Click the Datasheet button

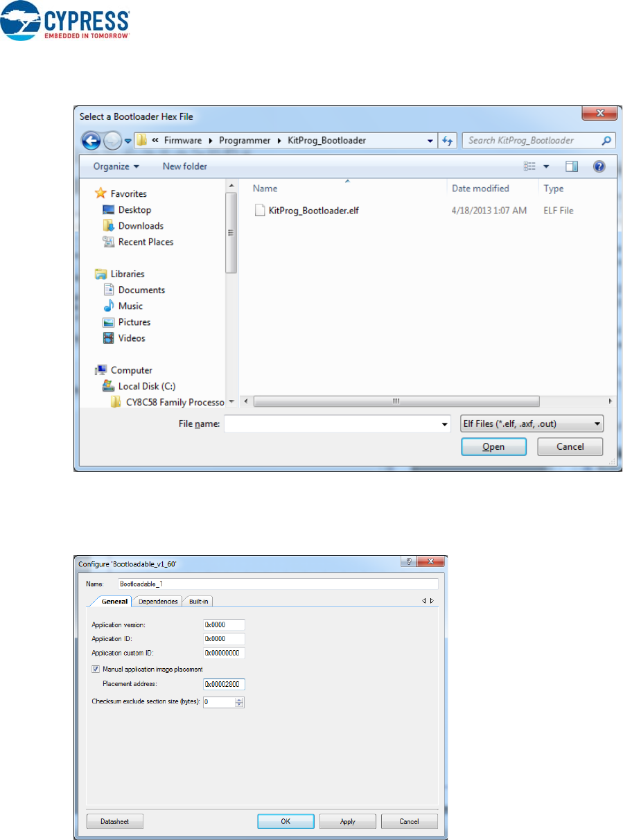pos(115,821)
